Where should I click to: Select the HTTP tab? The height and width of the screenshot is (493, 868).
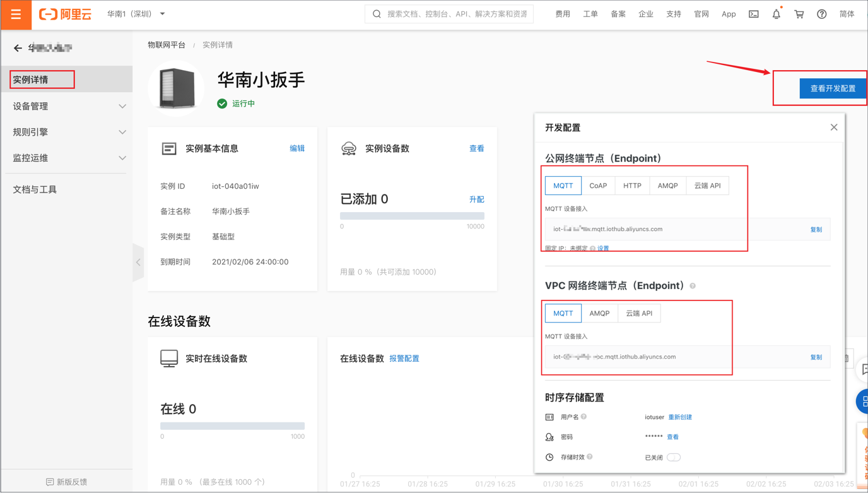pos(632,186)
